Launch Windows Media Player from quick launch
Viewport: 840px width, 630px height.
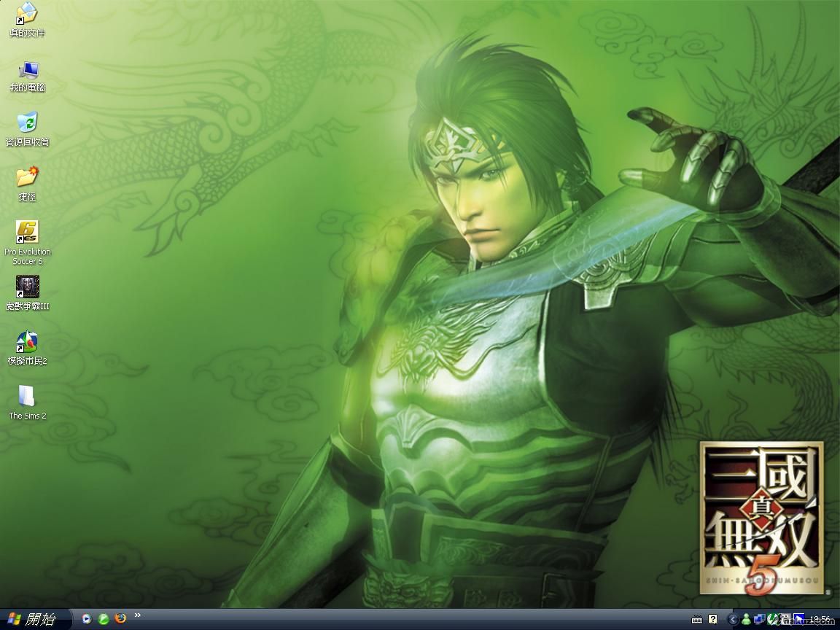click(x=86, y=619)
